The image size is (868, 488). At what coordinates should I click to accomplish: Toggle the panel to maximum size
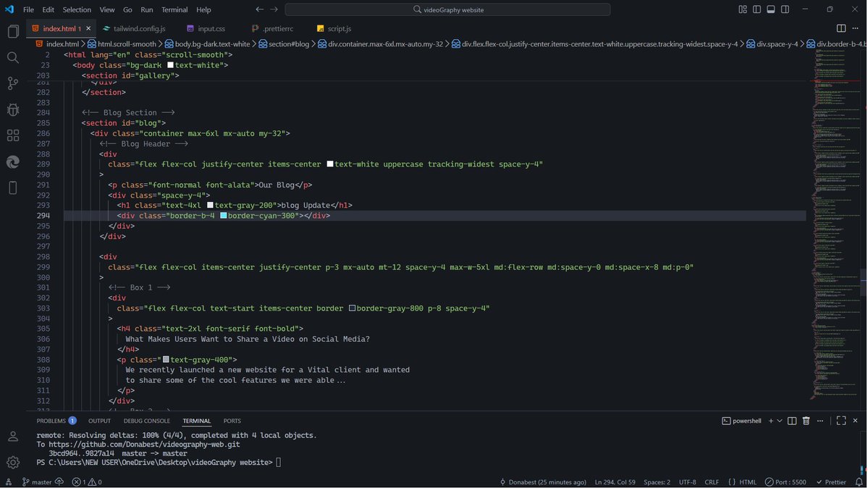(x=840, y=420)
